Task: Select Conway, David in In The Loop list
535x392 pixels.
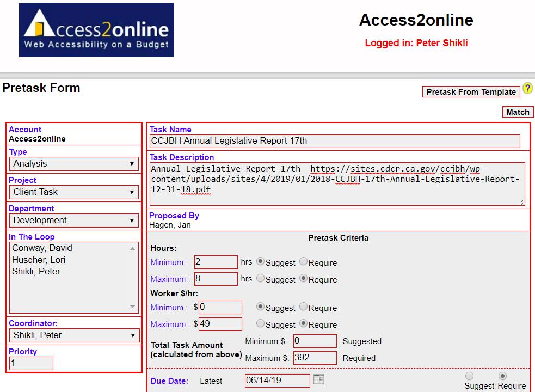Action: coord(42,248)
